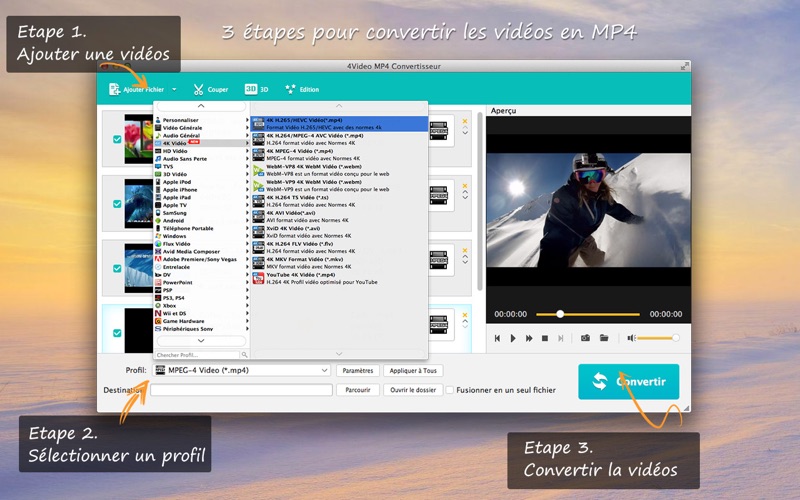Select 4K H.264/MPEG-4 AVC Vidéo format

(340, 139)
